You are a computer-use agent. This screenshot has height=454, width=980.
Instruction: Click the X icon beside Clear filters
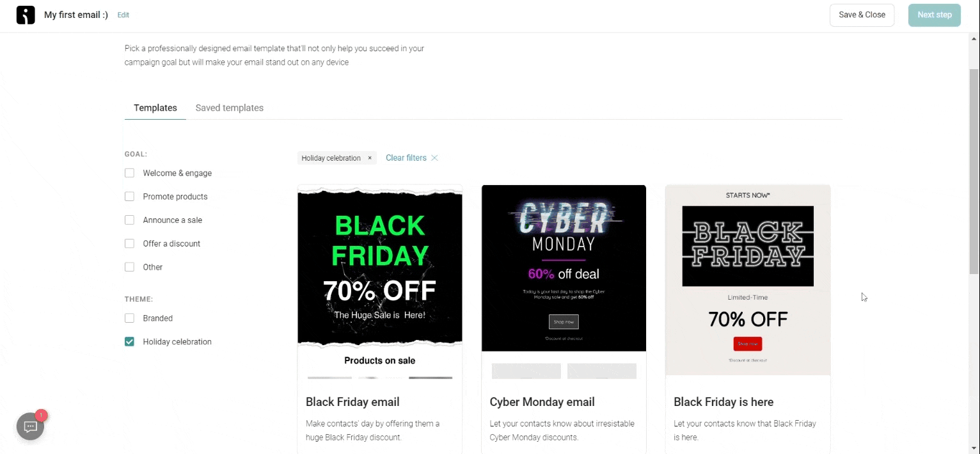(434, 158)
